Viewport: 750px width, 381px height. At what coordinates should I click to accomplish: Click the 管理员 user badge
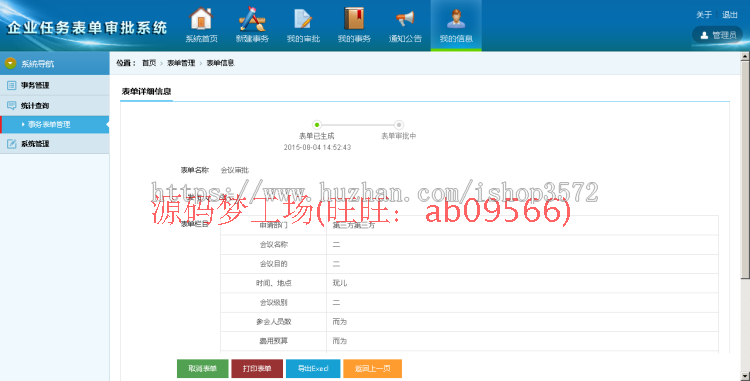click(x=717, y=35)
